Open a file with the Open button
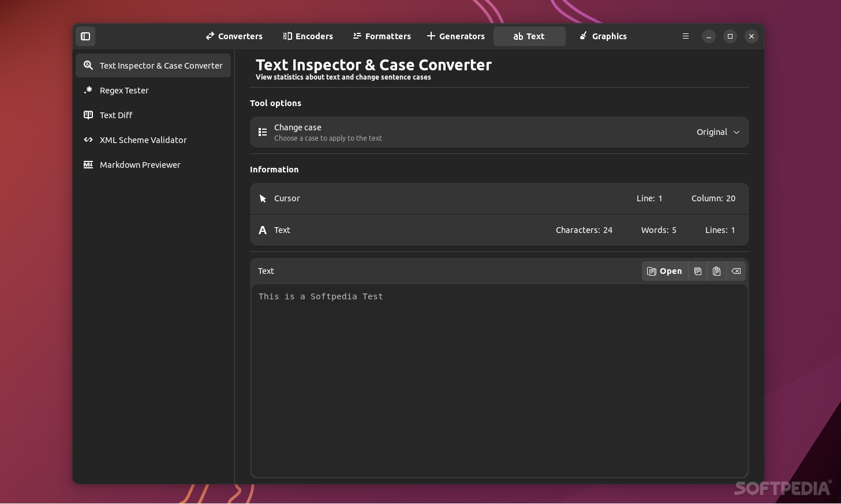841x504 pixels. click(x=664, y=271)
